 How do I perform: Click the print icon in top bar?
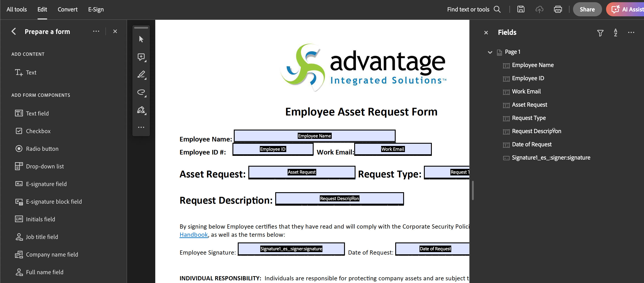pyautogui.click(x=558, y=9)
